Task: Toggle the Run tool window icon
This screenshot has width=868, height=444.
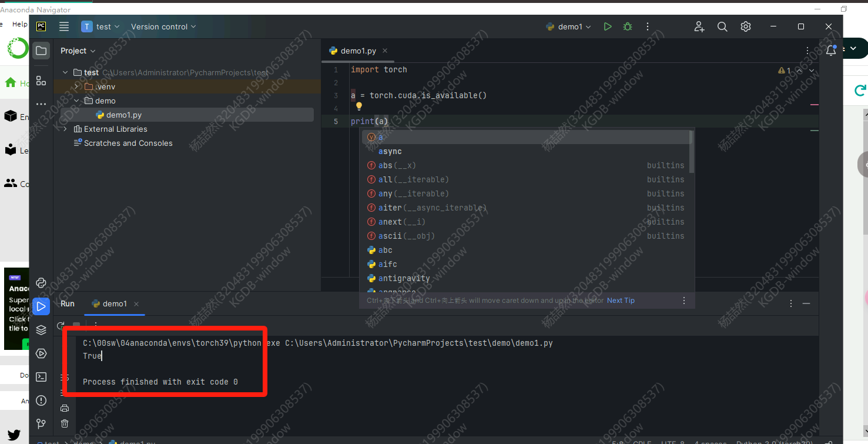Action: (x=41, y=306)
